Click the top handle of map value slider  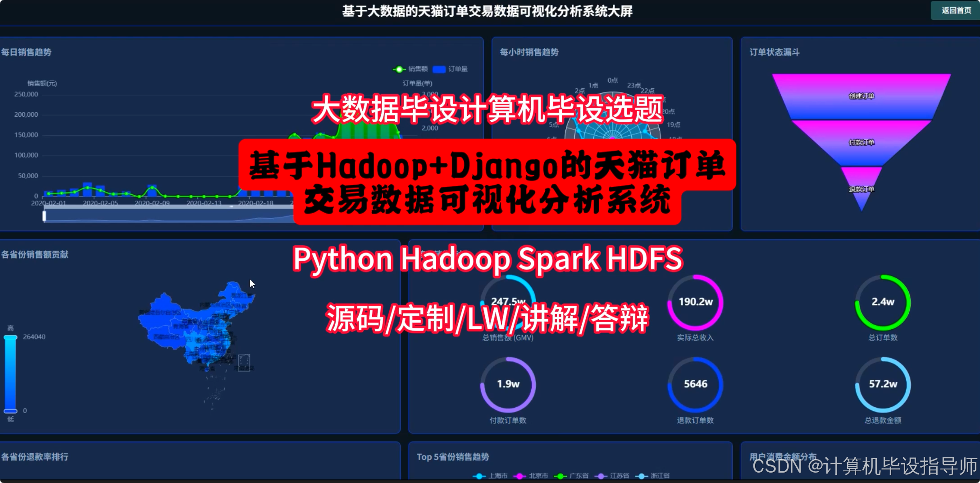coord(10,337)
